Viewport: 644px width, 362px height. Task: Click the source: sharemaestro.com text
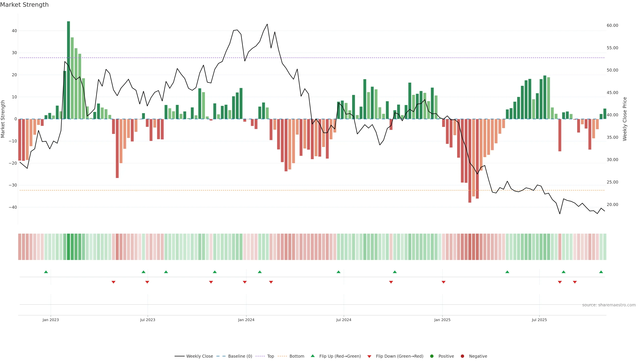(x=609, y=305)
